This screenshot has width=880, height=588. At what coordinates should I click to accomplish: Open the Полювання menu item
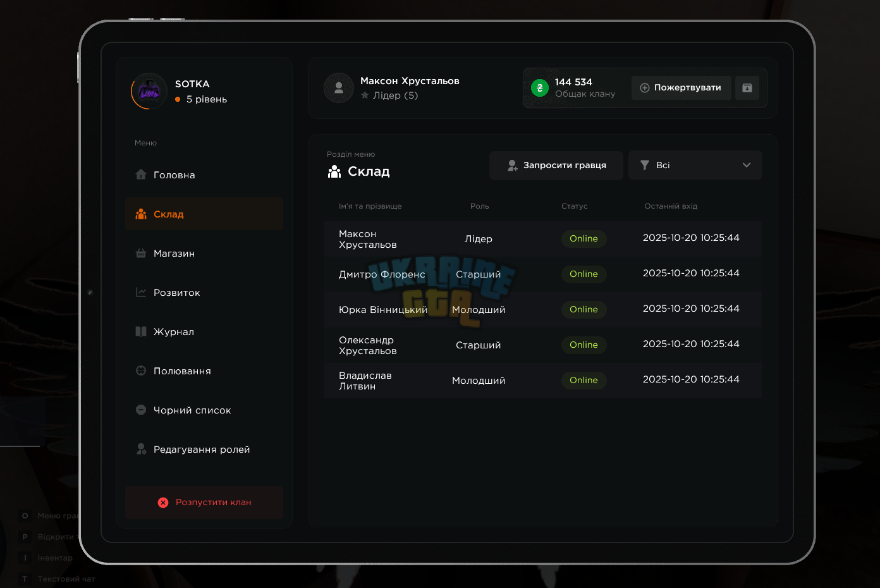[204, 371]
